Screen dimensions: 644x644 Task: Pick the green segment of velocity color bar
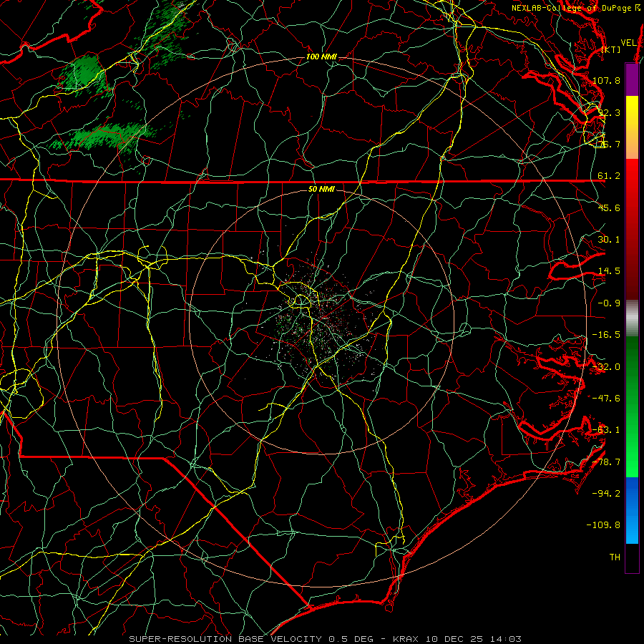click(632, 406)
